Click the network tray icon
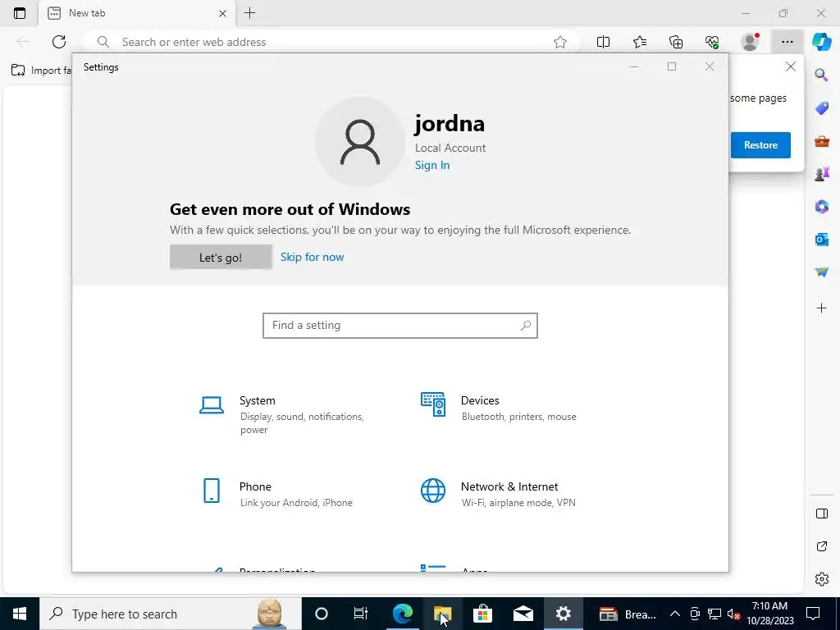The image size is (840, 630). [x=714, y=614]
